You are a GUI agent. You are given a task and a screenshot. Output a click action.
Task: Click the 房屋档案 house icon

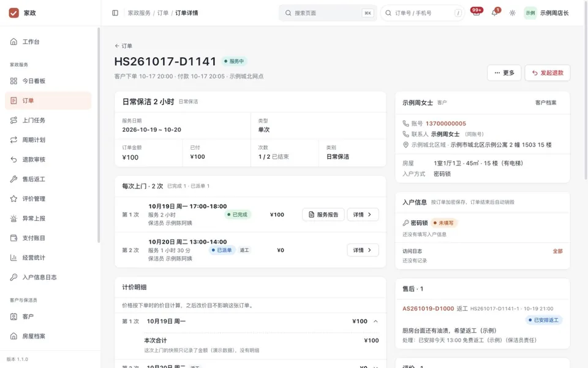coord(13,336)
